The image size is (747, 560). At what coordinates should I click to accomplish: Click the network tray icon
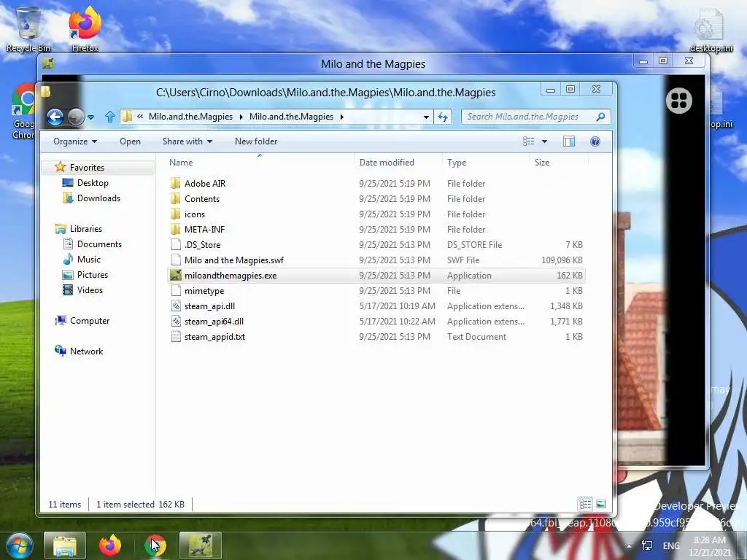click(x=647, y=545)
